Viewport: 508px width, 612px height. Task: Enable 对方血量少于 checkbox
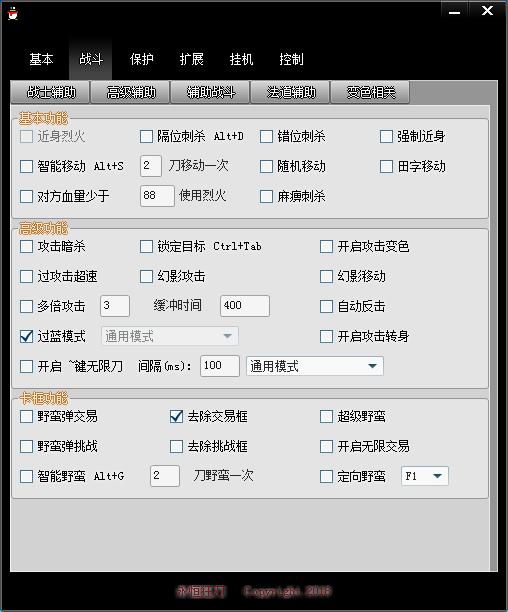click(27, 196)
